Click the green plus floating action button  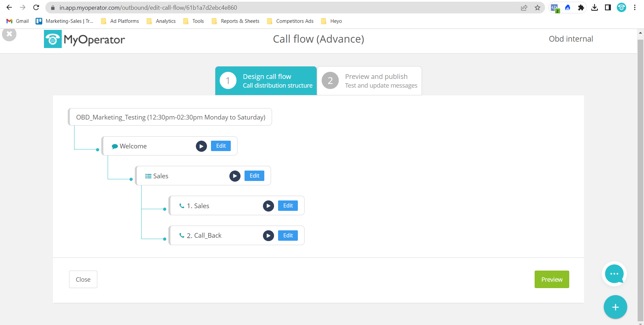(x=615, y=307)
